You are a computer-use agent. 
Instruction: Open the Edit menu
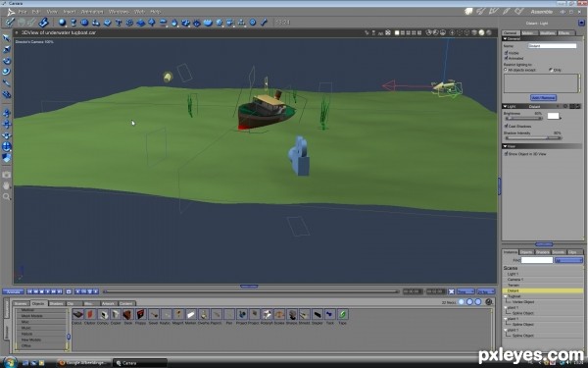(x=36, y=12)
